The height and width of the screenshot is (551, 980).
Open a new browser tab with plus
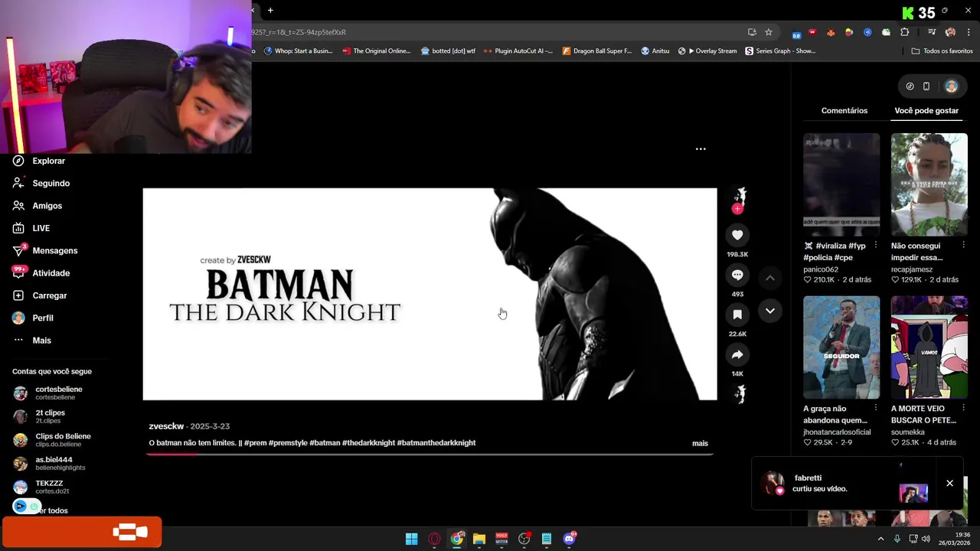(x=270, y=10)
